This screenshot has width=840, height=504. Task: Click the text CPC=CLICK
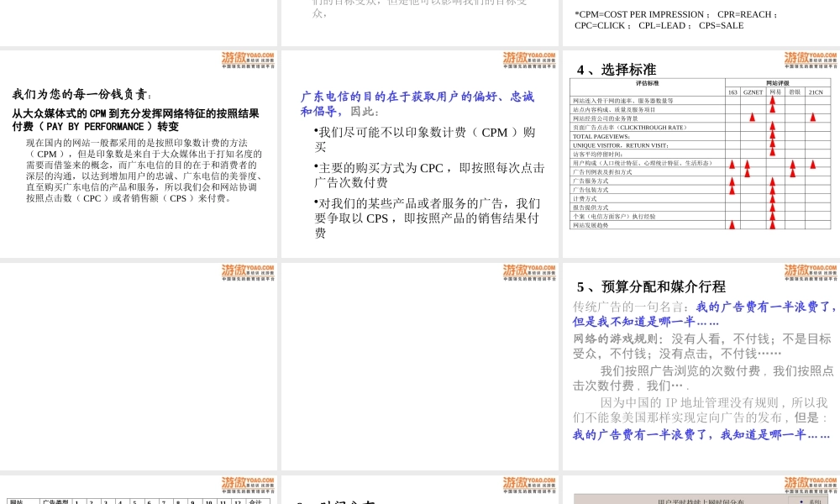600,25
